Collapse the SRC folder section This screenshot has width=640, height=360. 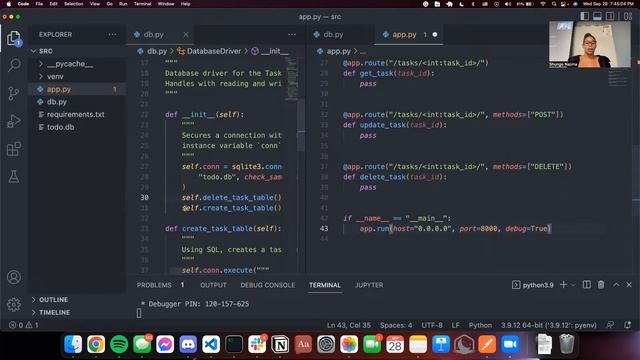78,51
